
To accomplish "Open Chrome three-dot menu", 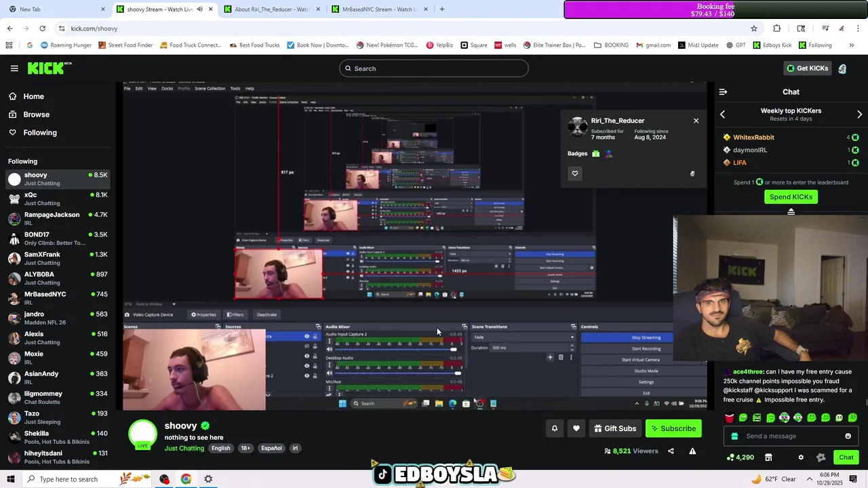I will (x=859, y=28).
